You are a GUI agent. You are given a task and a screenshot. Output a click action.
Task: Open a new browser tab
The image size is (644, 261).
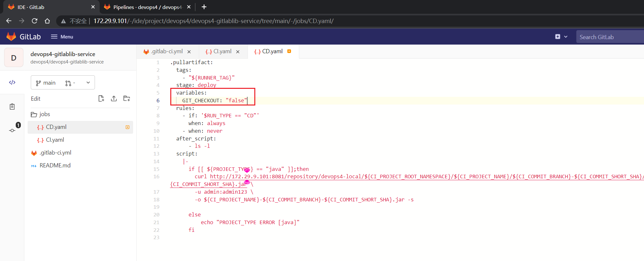coord(204,7)
